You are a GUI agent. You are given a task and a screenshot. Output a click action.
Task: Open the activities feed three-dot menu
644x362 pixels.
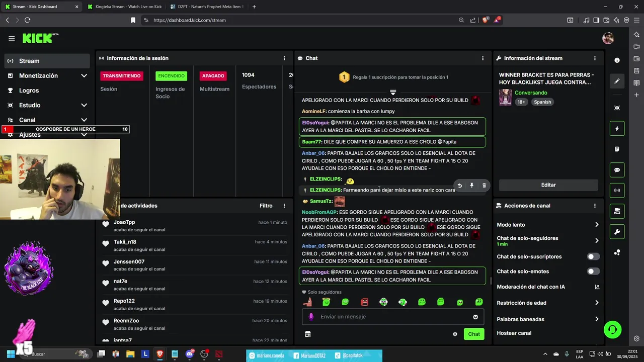[x=284, y=206]
